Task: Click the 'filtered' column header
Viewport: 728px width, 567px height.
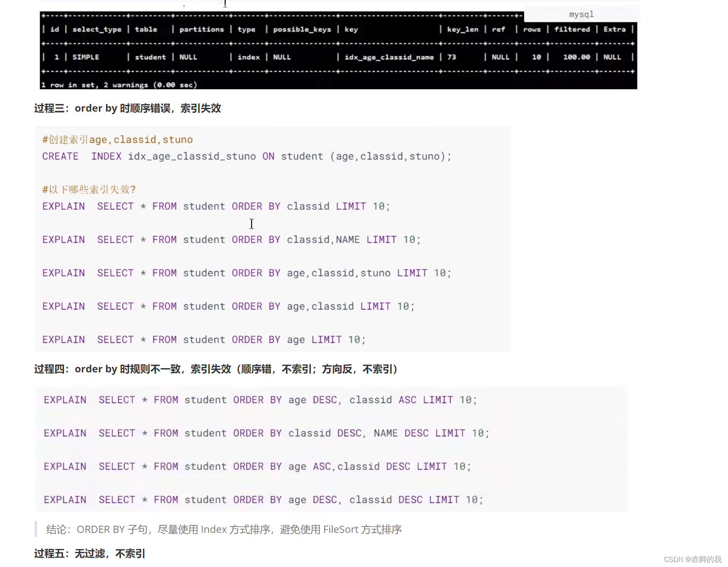Action: 572,29
